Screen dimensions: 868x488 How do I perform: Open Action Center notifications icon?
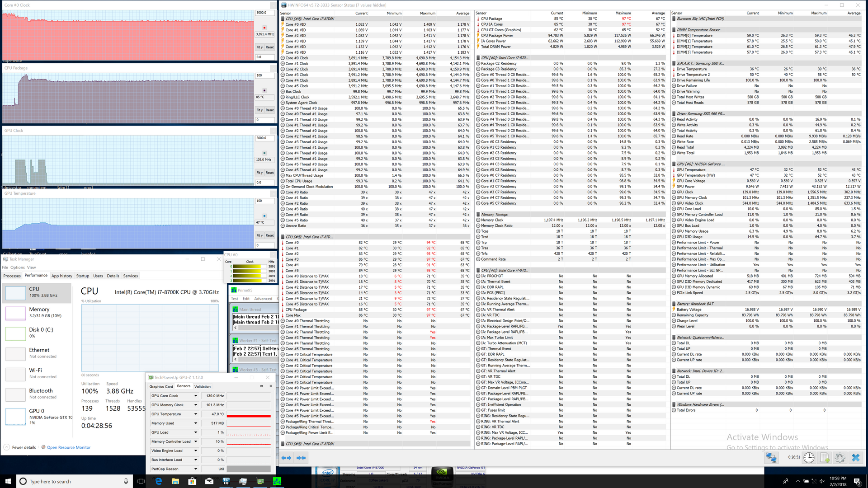pos(857,481)
